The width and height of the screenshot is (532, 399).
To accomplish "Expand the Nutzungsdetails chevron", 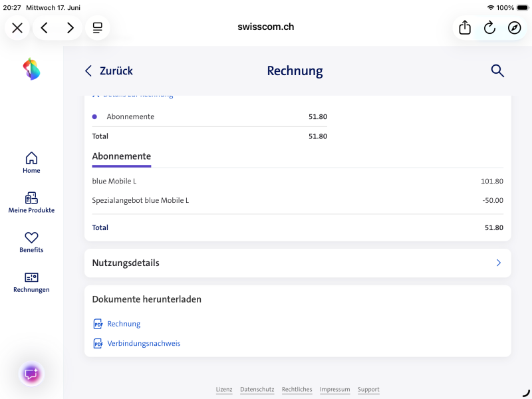I will coord(498,263).
